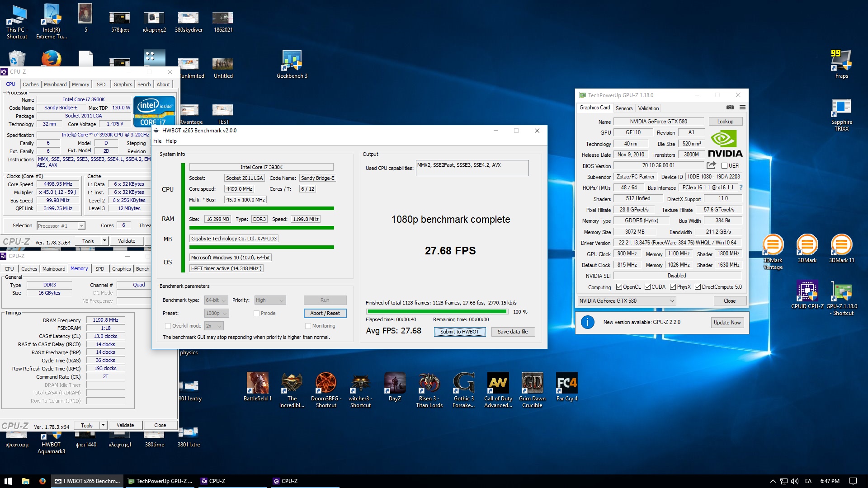Open the Action Center notification icon
Screen dimensions: 868x488
click(853, 481)
